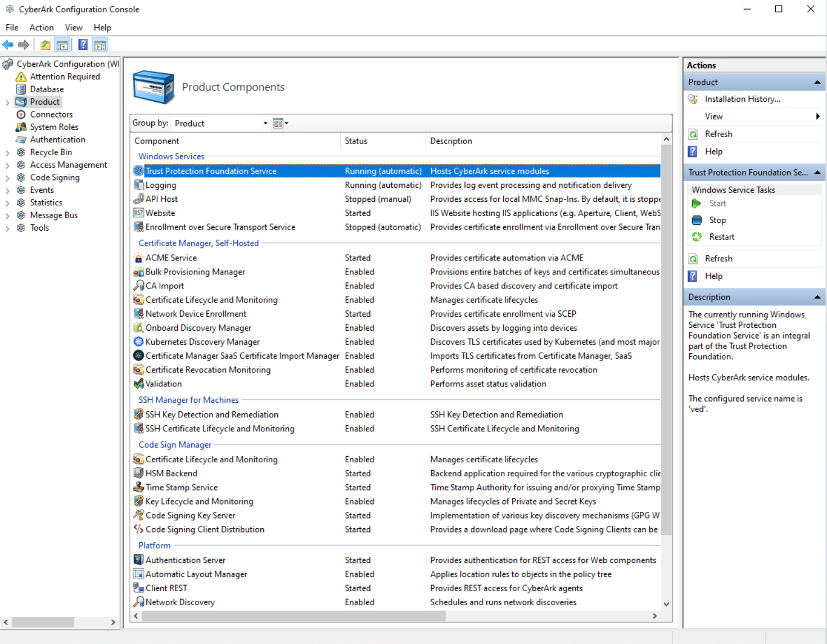This screenshot has height=644, width=827.
Task: Click the Stop service icon
Action: click(x=697, y=220)
